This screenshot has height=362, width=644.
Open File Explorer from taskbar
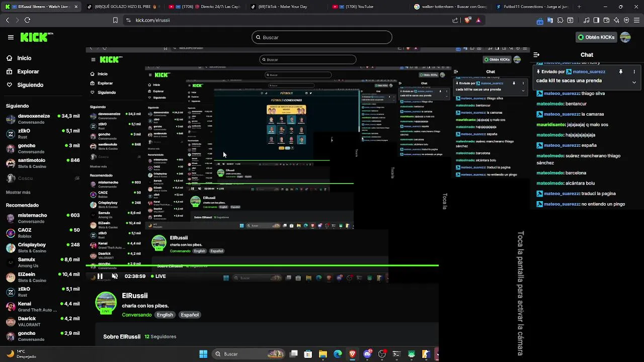click(323, 354)
